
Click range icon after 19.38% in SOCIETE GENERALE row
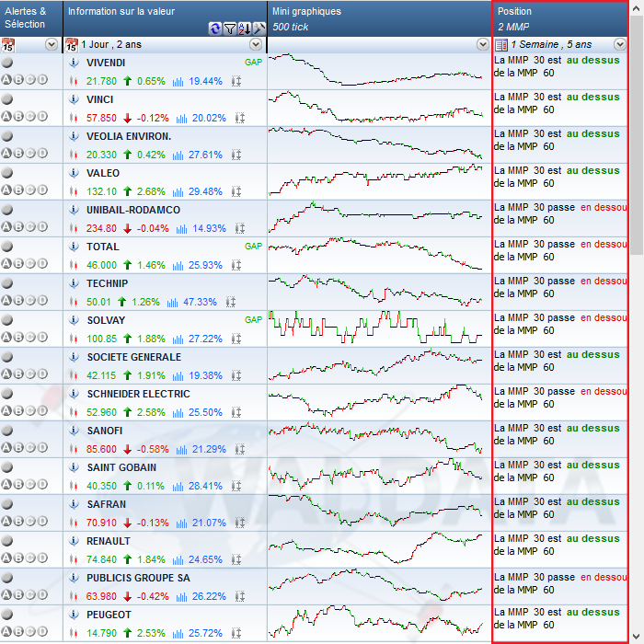(236, 375)
